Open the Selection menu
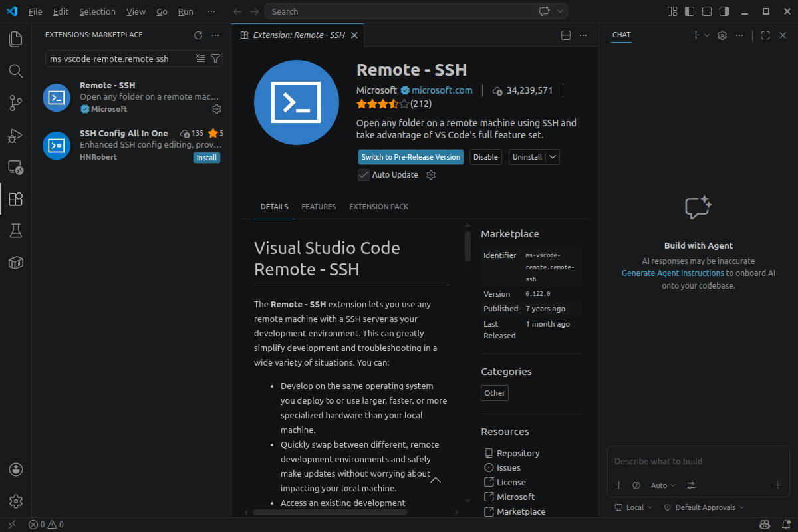798x532 pixels. [97, 11]
